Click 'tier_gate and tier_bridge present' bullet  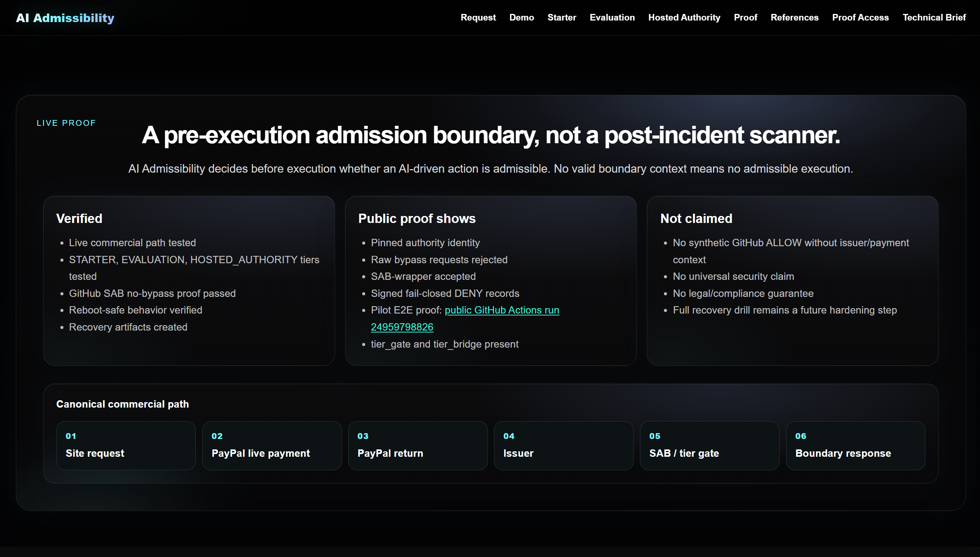tap(445, 344)
